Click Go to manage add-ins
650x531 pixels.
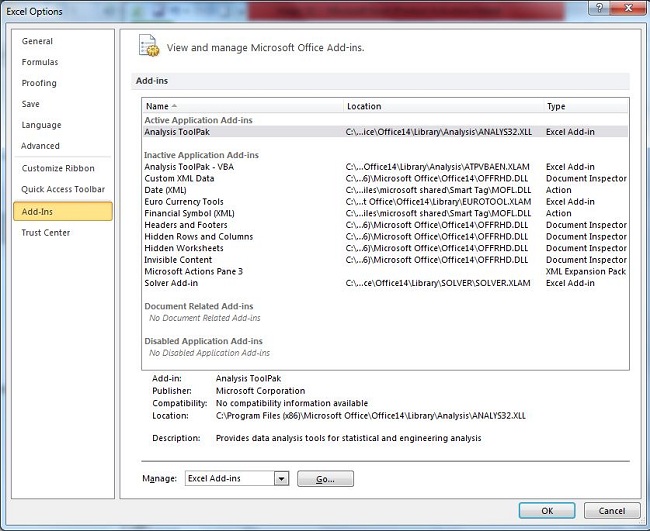click(x=325, y=479)
